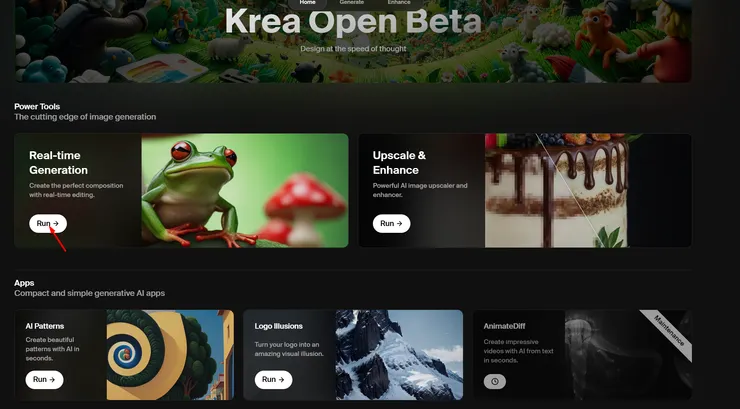Run the Upscale & Enhance tool

[x=391, y=224]
